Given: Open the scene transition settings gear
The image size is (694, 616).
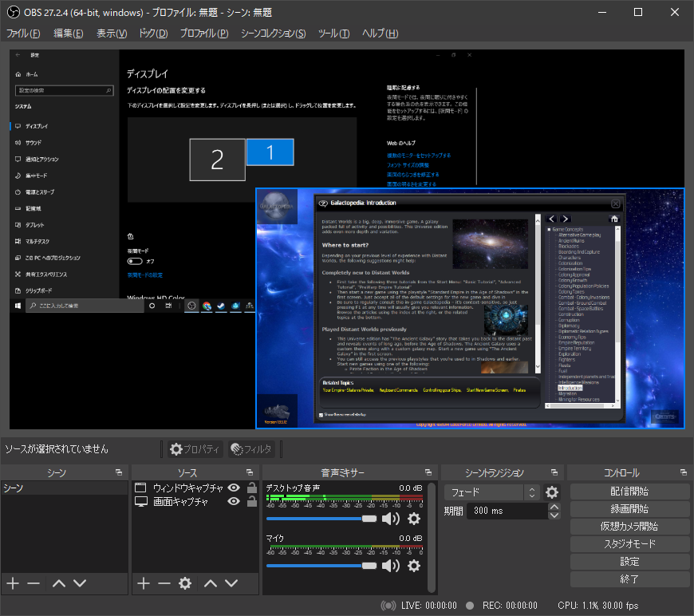Looking at the screenshot, I should point(551,492).
